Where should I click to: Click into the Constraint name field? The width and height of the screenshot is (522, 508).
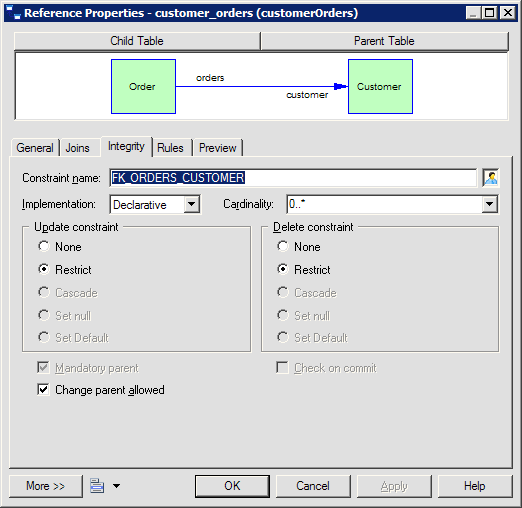tap(293, 178)
